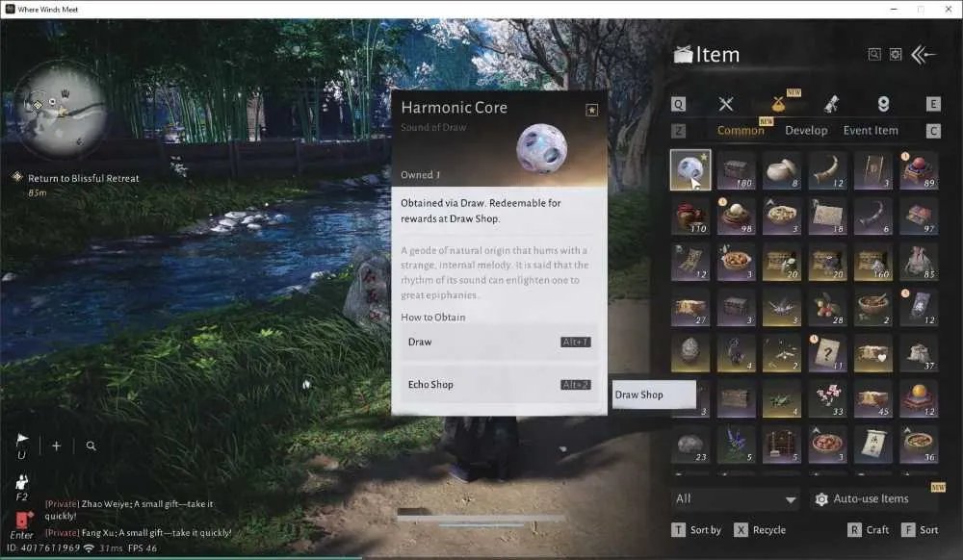
Task: Select the red orb item with count 89
Action: point(919,170)
